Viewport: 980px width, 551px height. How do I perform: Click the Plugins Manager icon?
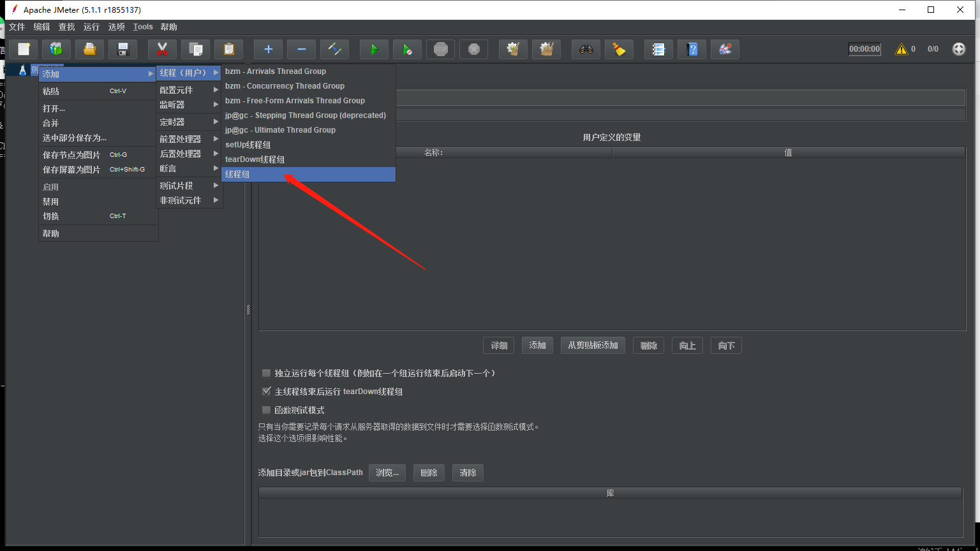725,49
